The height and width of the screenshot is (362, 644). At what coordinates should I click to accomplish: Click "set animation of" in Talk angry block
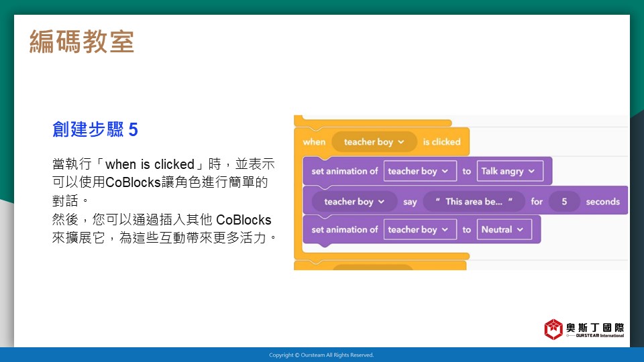coord(345,171)
